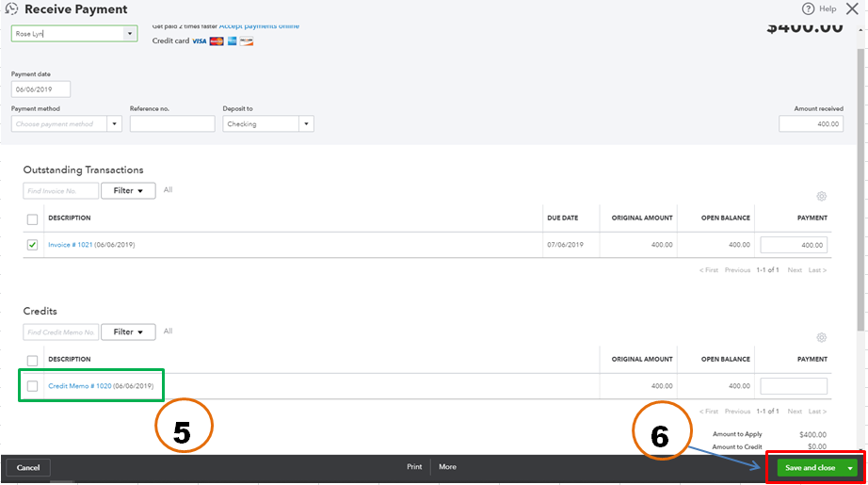Screen dimensions: 868x485
Task: Open the Credits Filter dropdown
Action: [x=128, y=332]
